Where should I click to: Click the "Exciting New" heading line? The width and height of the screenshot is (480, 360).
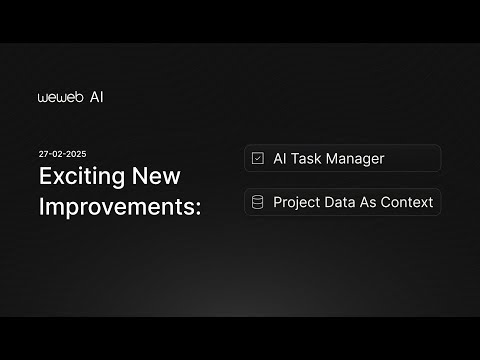pyautogui.click(x=110, y=176)
